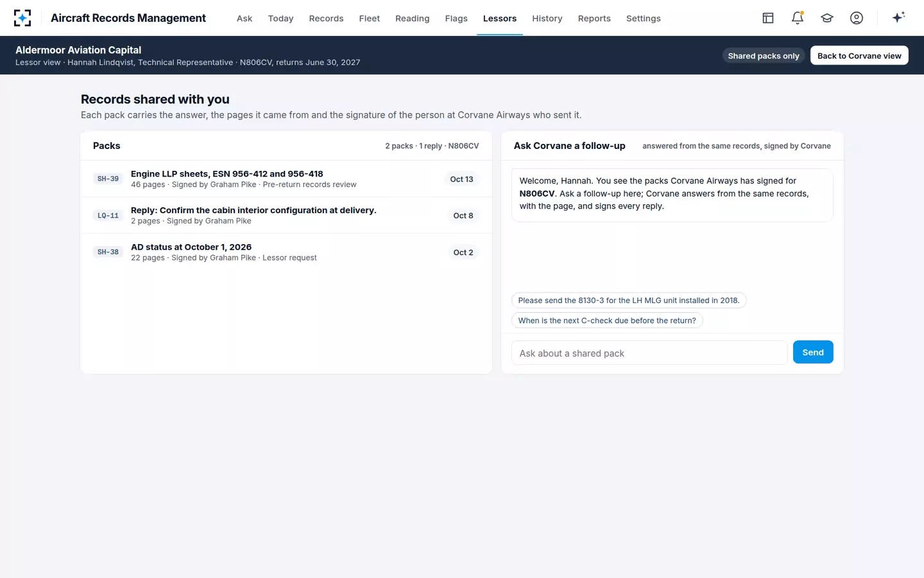Open the user account icon
924x578 pixels.
(857, 18)
